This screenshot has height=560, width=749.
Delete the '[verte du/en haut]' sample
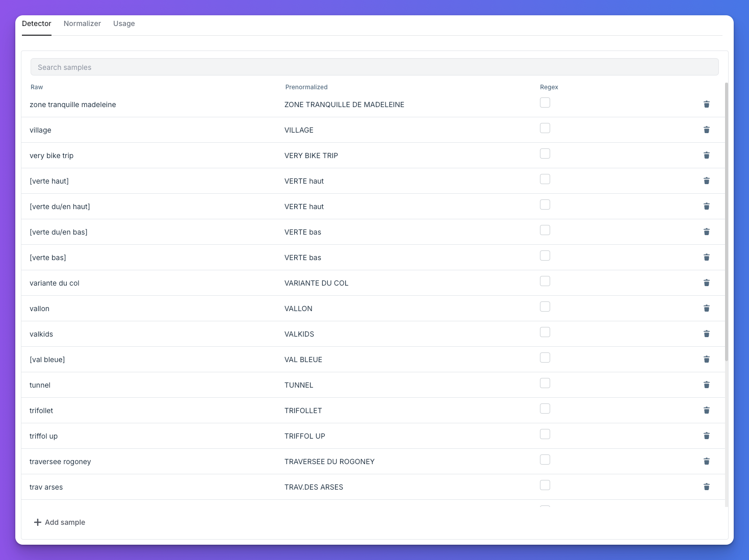tap(707, 206)
